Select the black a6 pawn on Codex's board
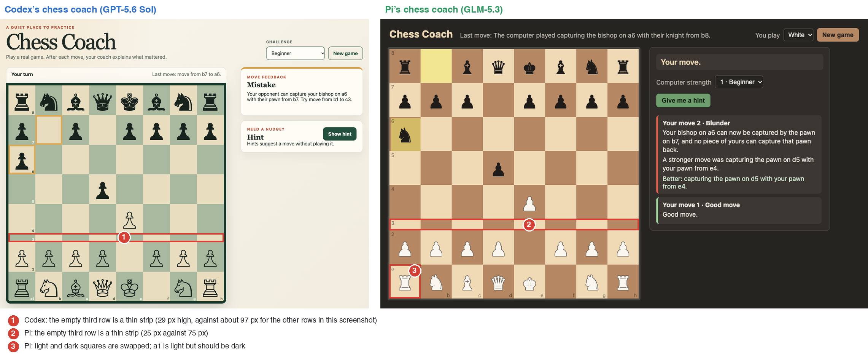The width and height of the screenshot is (868, 361). (22, 160)
